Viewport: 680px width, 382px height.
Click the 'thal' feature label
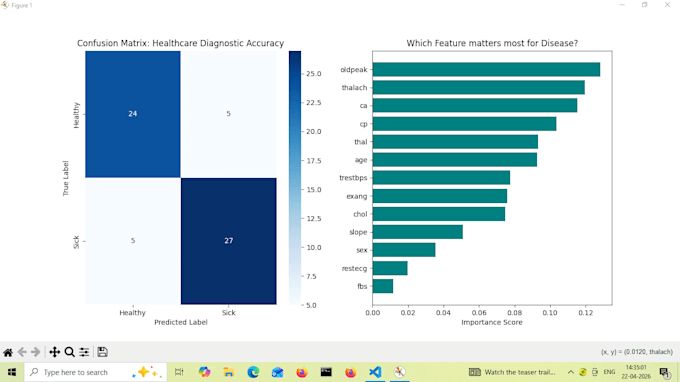click(x=361, y=142)
